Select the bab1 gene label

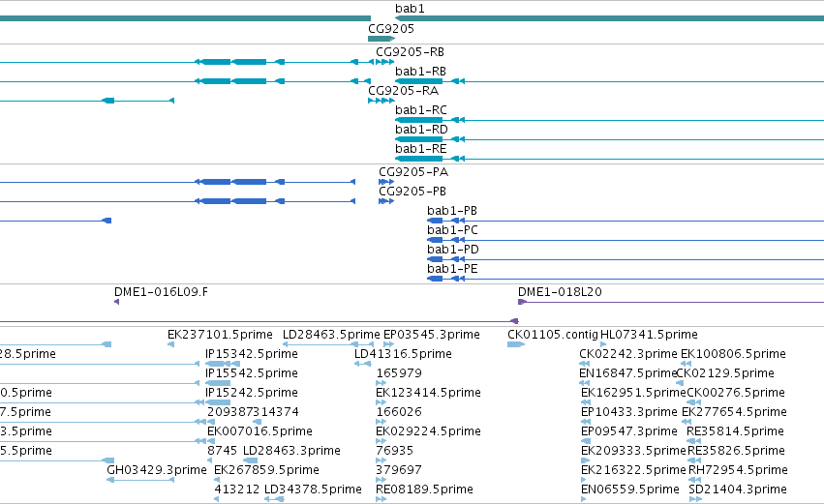[x=410, y=9]
